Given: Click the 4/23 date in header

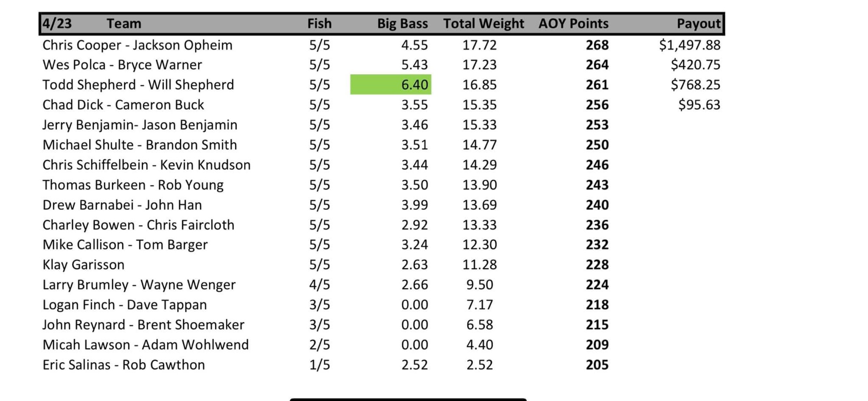Looking at the screenshot, I should [57, 23].
